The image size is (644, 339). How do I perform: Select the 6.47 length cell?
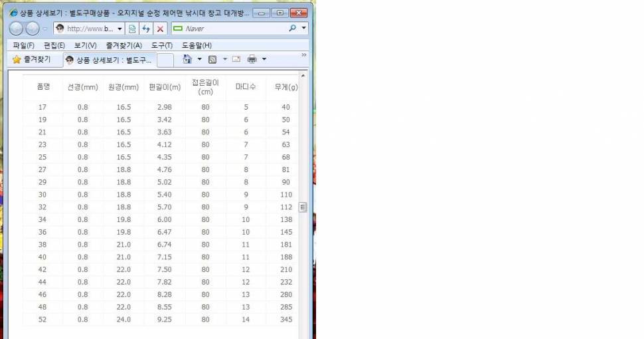pos(164,232)
